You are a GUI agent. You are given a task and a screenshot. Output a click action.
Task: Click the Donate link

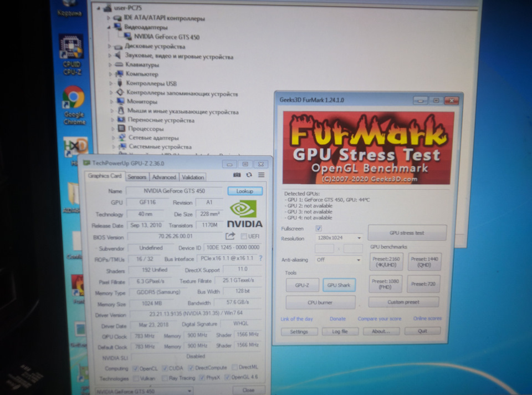coord(337,318)
